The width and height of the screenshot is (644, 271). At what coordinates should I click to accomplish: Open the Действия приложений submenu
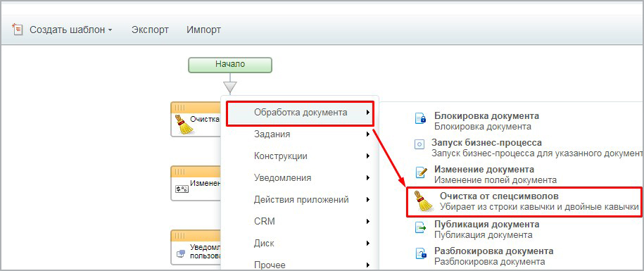click(x=301, y=200)
